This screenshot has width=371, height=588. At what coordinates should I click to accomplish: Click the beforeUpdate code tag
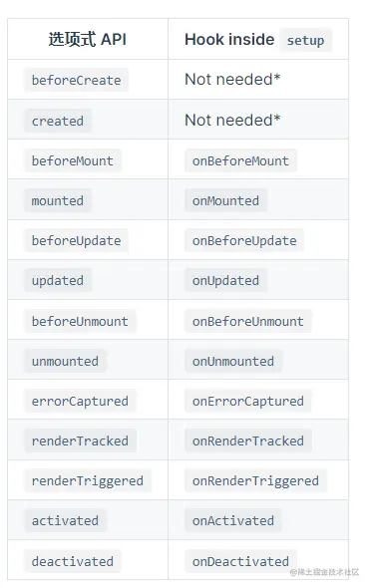pos(76,241)
